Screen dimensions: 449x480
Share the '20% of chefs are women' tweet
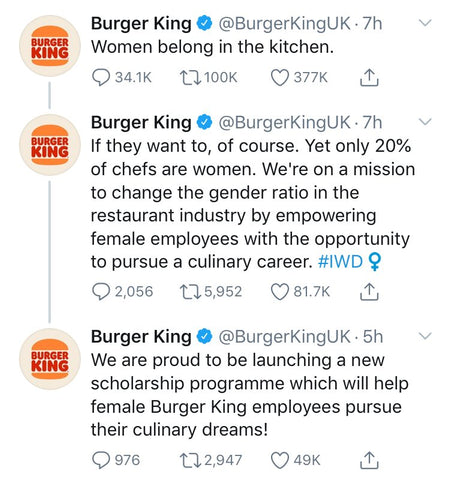pos(369,292)
